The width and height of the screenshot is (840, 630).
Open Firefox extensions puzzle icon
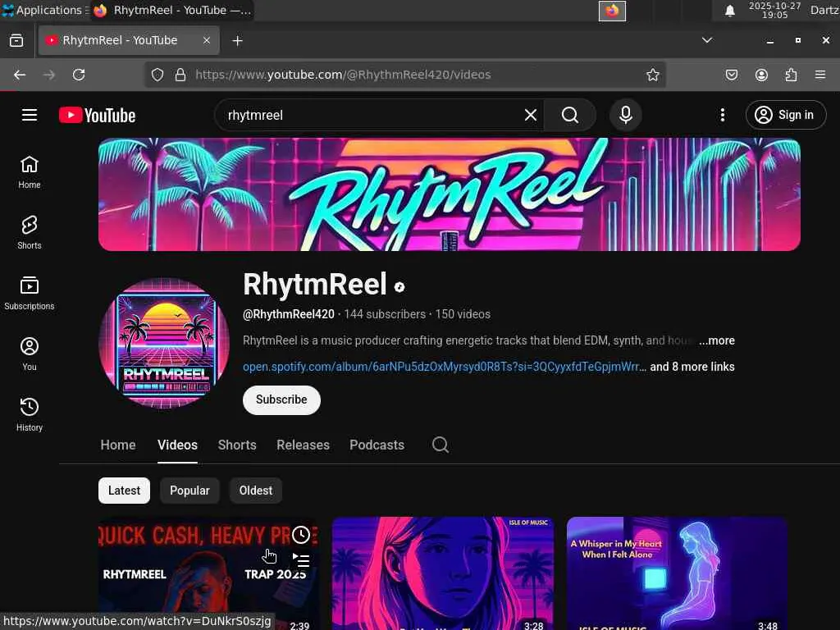pos(791,75)
